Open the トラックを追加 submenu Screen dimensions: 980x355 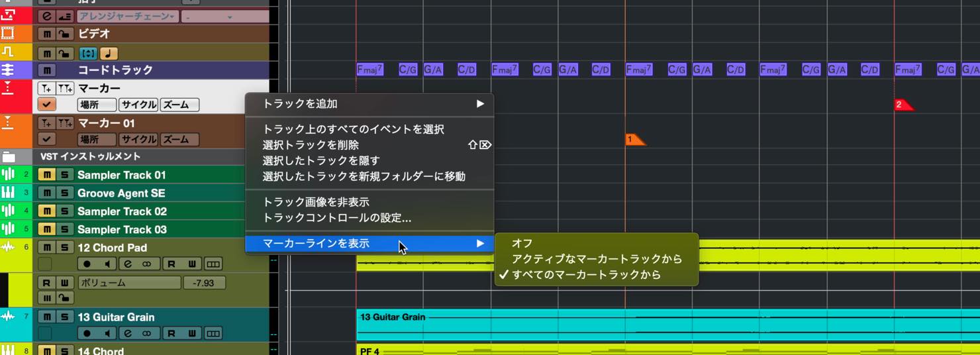click(x=369, y=104)
